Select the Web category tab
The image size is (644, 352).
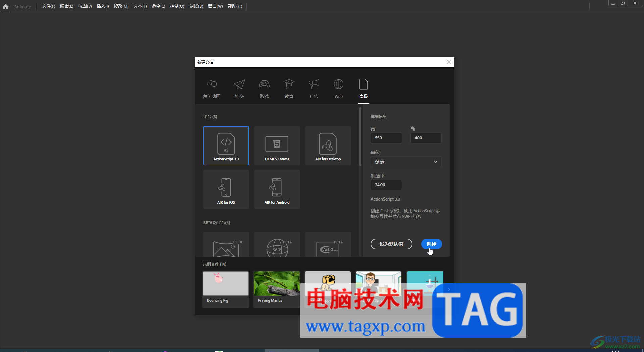tap(339, 89)
